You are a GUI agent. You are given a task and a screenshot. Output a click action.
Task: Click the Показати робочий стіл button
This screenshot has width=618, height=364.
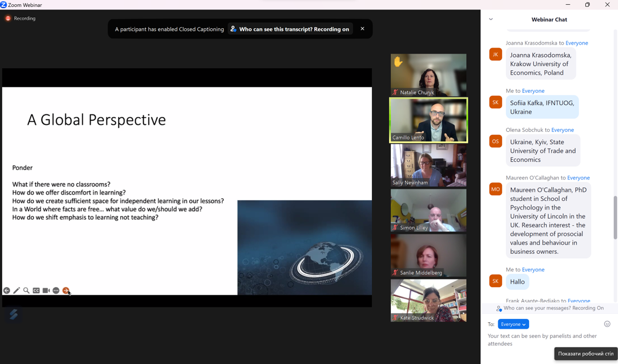[x=586, y=354]
